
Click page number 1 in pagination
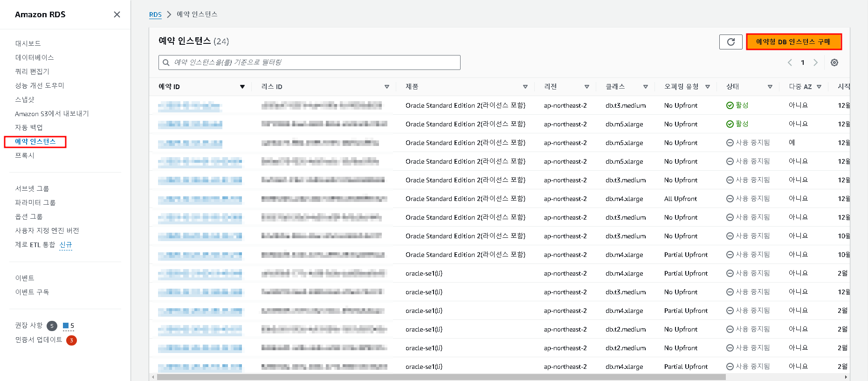click(x=803, y=62)
